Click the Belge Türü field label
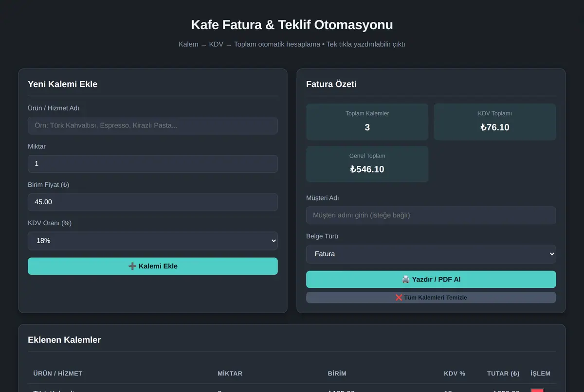This screenshot has width=584, height=392. (322, 236)
